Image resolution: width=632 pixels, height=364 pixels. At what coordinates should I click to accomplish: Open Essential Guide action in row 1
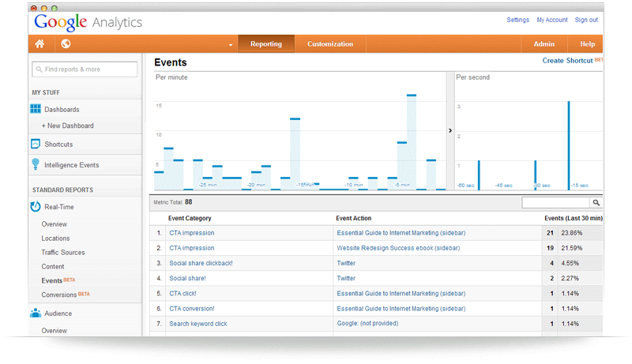coord(401,233)
